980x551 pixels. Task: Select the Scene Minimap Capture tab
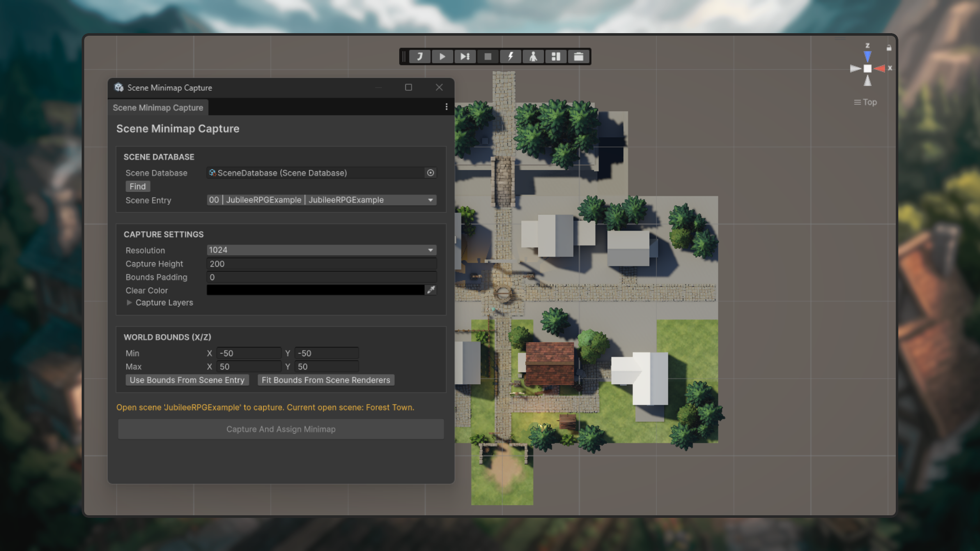pyautogui.click(x=158, y=108)
